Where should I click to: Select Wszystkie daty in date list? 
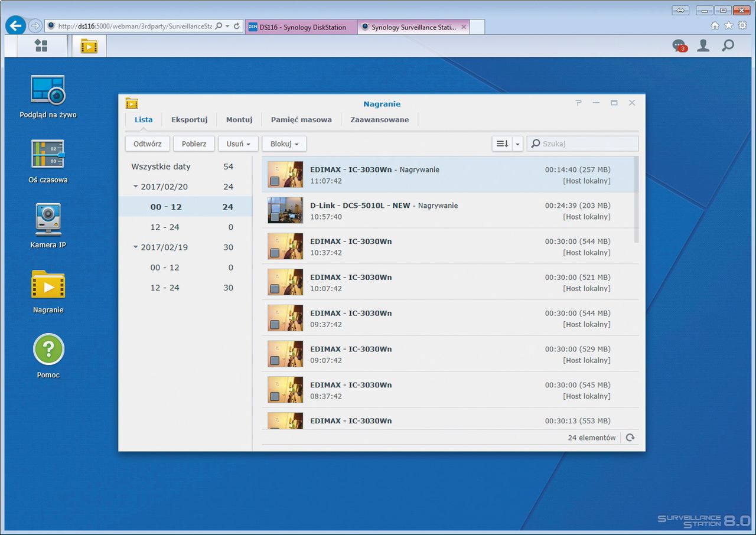coord(185,167)
